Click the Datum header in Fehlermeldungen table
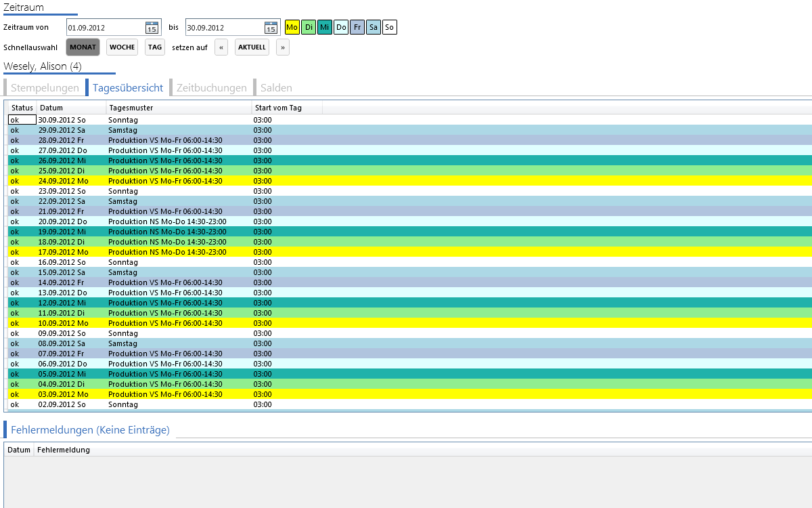Screen dimensions: 812x508 pyautogui.click(x=19, y=450)
